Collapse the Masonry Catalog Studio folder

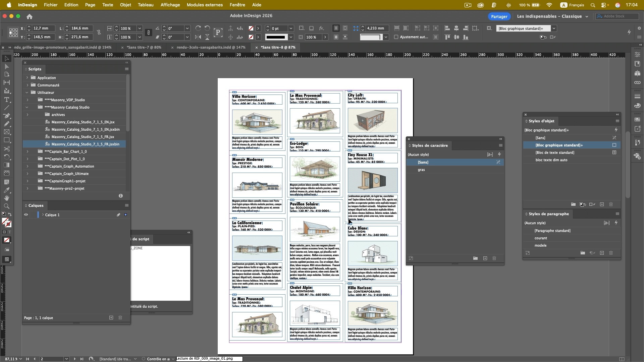[27, 107]
